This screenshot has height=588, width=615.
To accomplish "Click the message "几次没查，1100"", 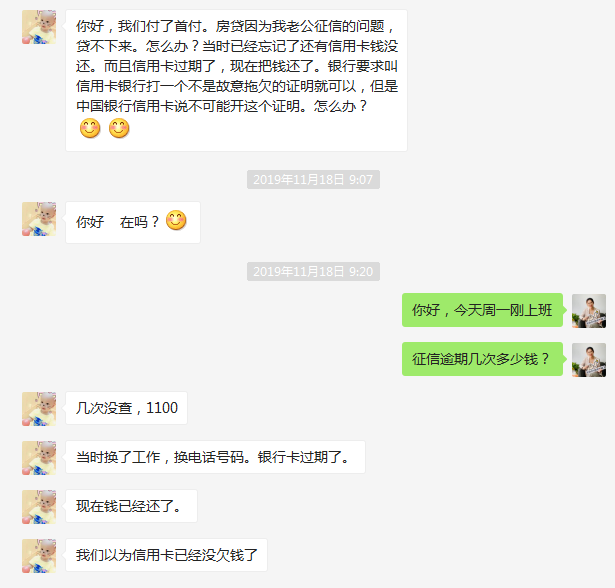I will click(126, 408).
